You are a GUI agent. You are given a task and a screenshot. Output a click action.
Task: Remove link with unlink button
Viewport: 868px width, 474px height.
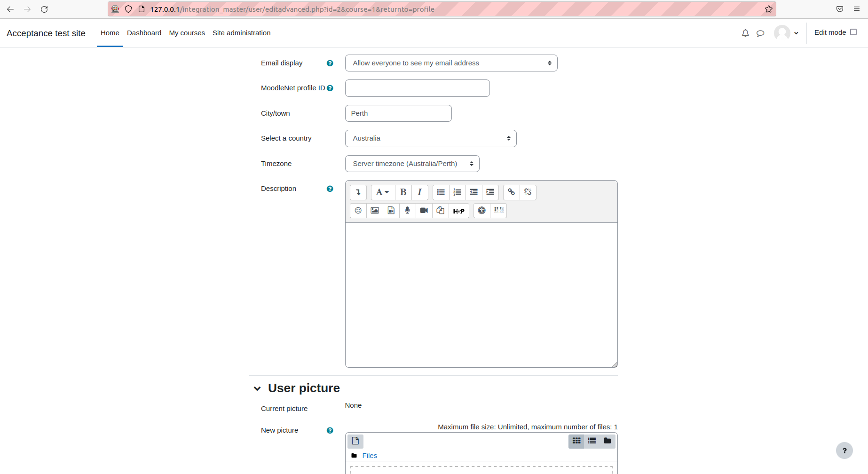click(x=528, y=192)
